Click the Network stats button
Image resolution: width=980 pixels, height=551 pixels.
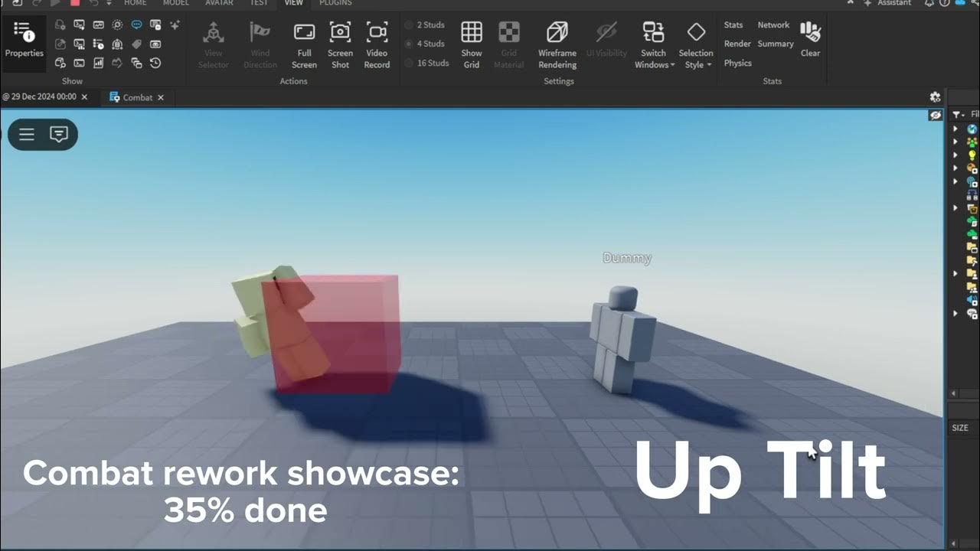pyautogui.click(x=773, y=25)
